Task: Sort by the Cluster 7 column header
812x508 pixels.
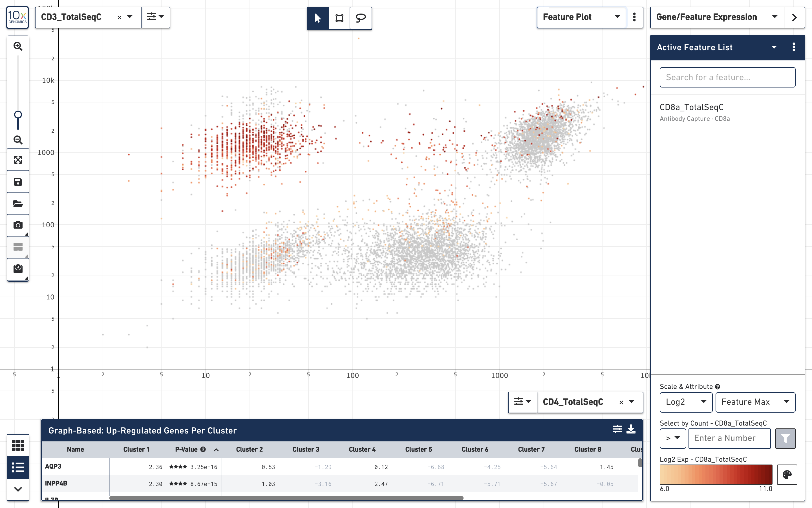Action: pyautogui.click(x=531, y=450)
